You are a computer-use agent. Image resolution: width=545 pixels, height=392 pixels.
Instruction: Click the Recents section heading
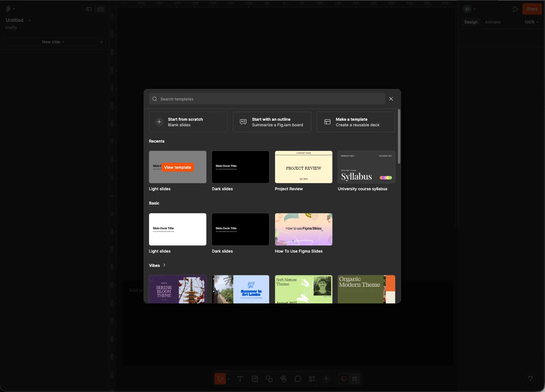click(x=157, y=141)
